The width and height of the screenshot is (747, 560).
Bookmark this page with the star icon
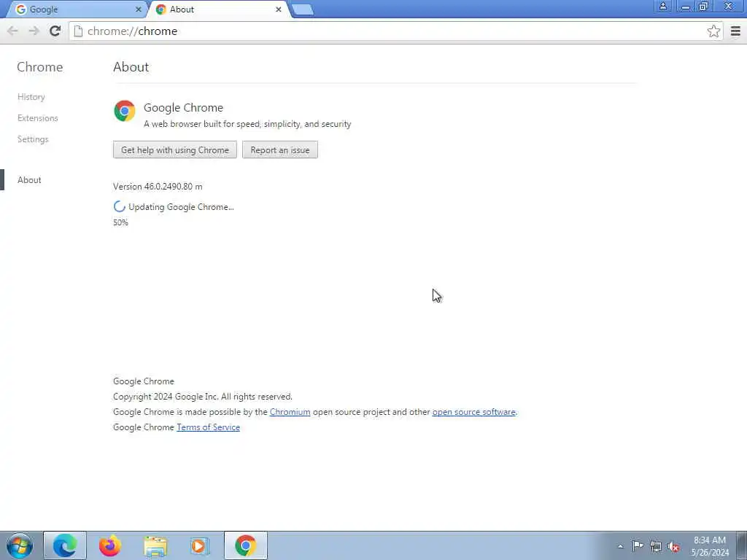coord(713,31)
